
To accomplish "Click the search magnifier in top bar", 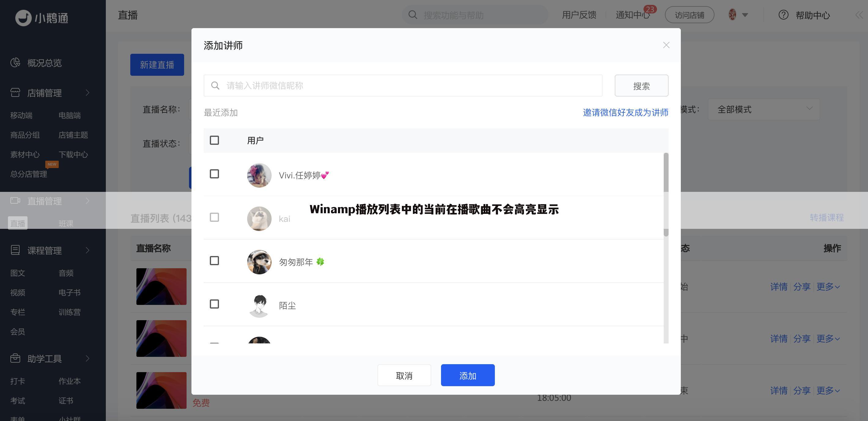I will pyautogui.click(x=412, y=15).
